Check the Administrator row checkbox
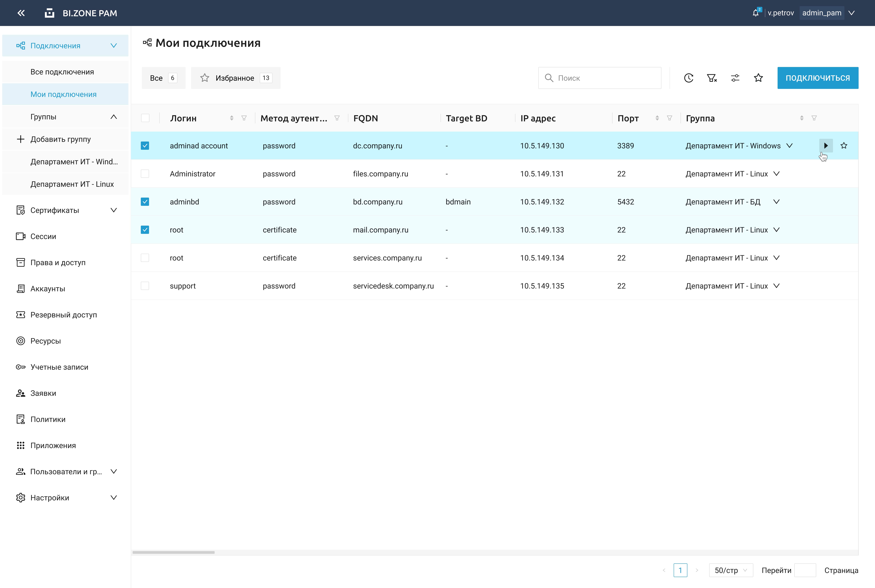Screen dimensions: 875x588 (x=145, y=174)
